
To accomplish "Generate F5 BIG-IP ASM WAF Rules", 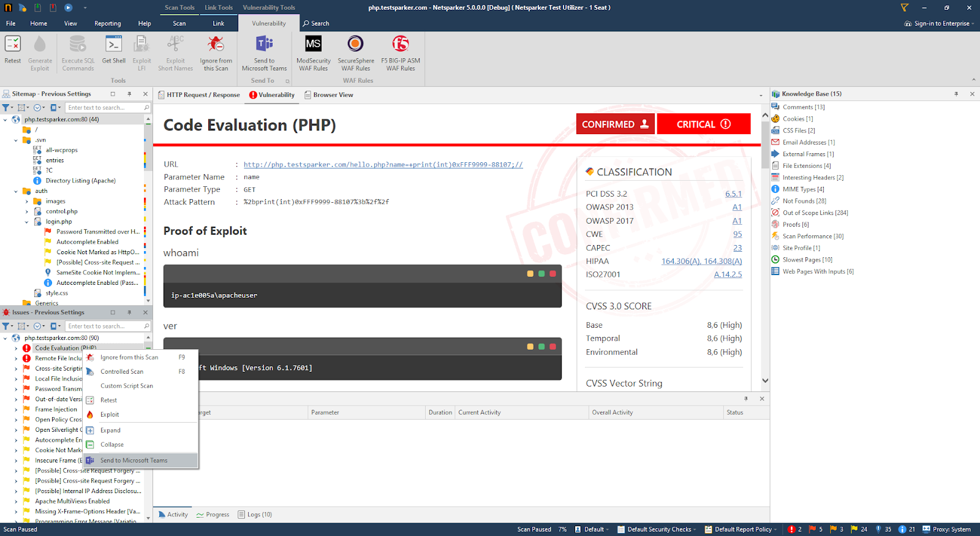I will click(401, 52).
